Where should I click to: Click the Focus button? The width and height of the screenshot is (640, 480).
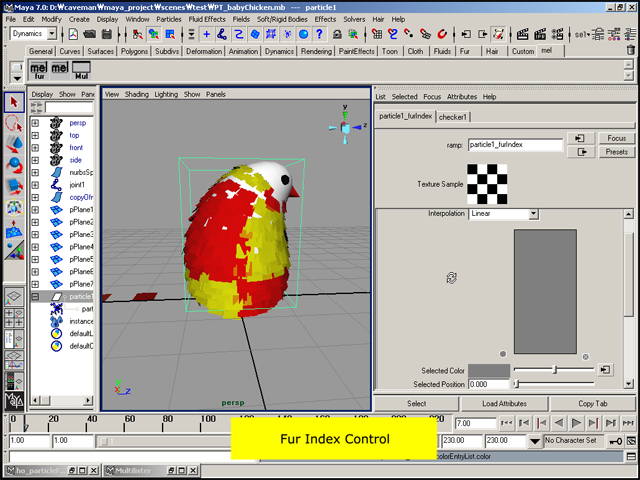coord(616,138)
